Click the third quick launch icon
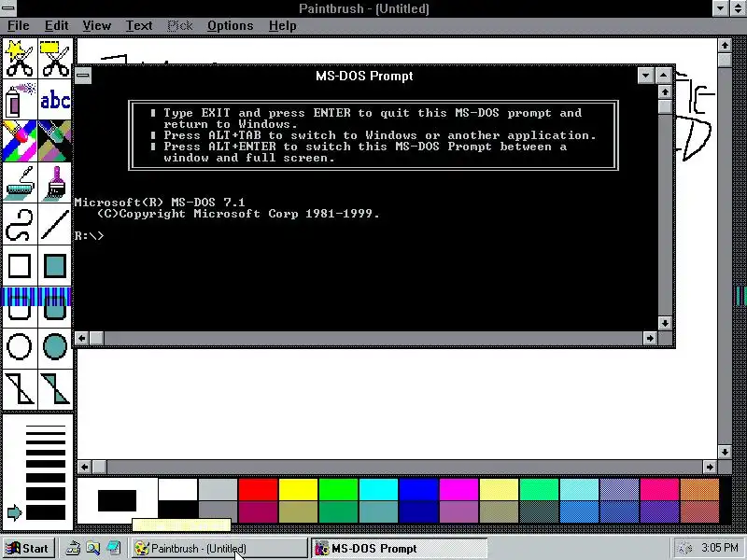747x560 pixels. [113, 549]
